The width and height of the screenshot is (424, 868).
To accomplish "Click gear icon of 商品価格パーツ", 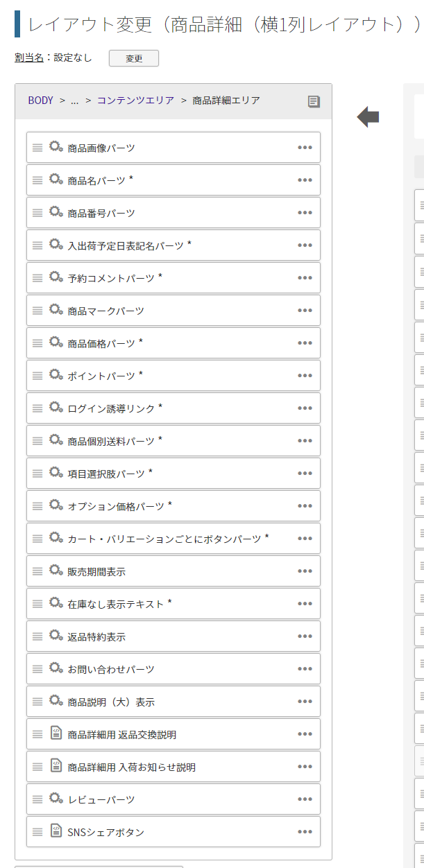I will tap(56, 342).
